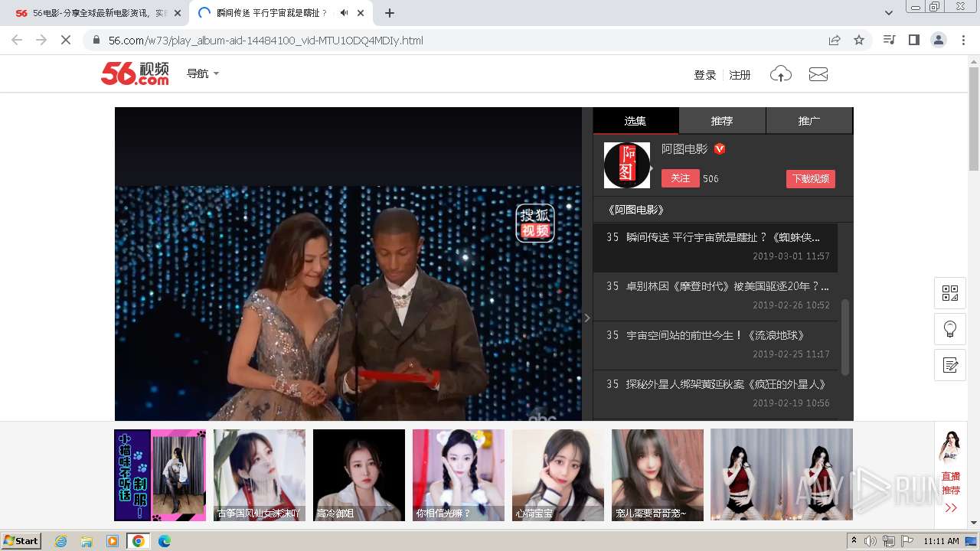
Task: Open Internet Explorer from taskbar
Action: click(x=60, y=541)
